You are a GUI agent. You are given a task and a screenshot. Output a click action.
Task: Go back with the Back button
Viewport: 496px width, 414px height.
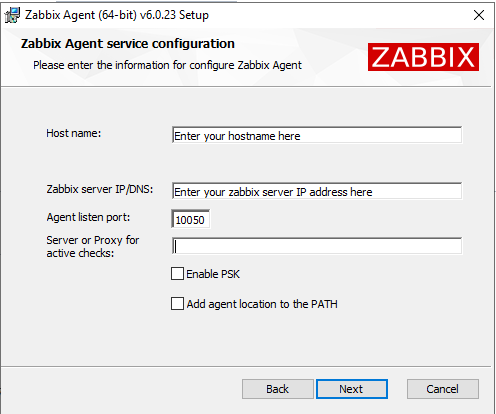click(x=278, y=389)
